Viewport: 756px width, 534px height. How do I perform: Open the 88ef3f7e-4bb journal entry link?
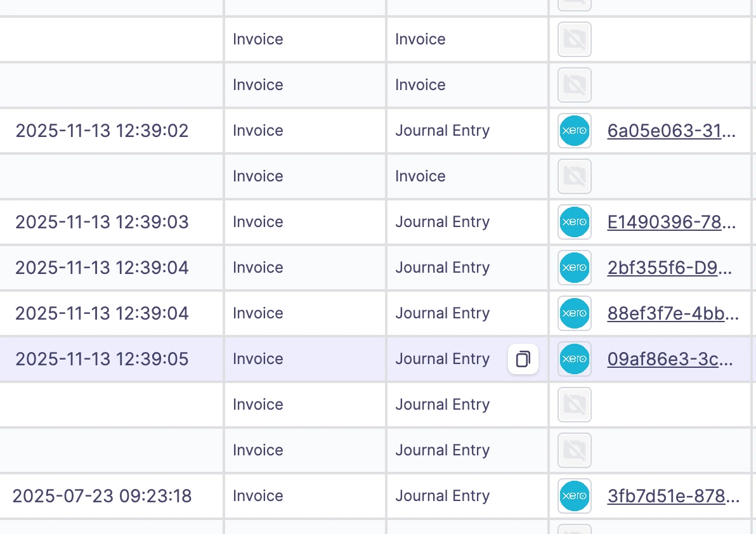pos(674,313)
